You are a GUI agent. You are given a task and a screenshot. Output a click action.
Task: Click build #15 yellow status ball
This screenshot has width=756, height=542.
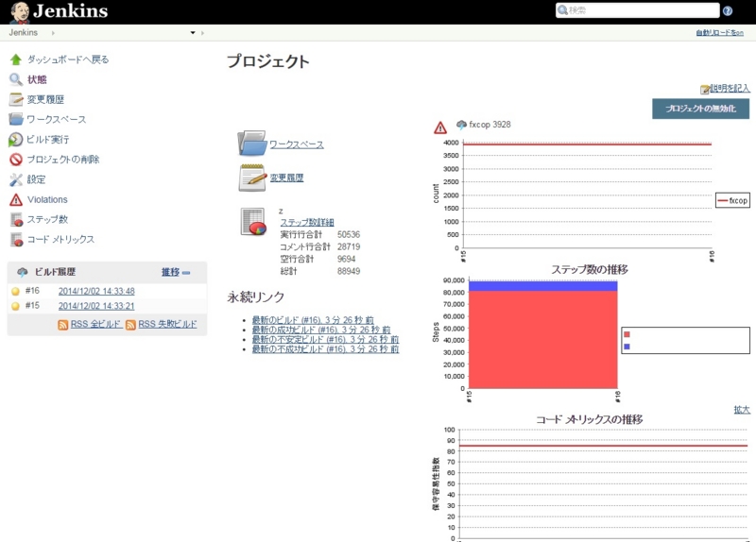click(x=15, y=306)
